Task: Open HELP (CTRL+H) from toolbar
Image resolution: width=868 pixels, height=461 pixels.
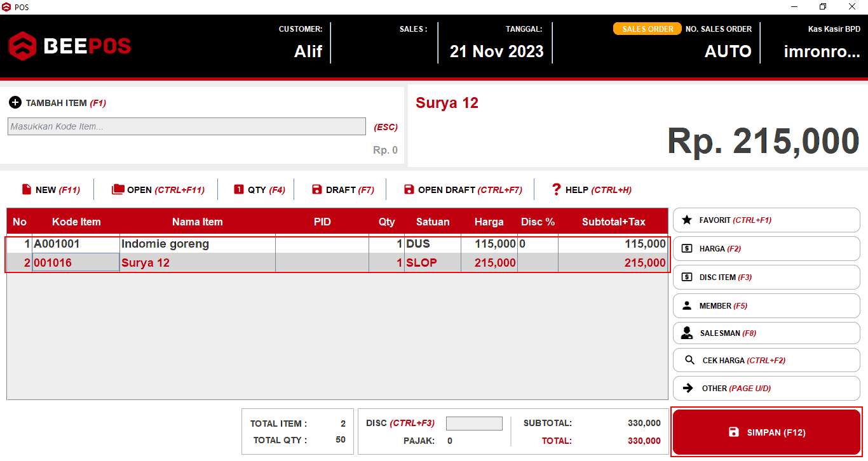Action: coord(591,189)
